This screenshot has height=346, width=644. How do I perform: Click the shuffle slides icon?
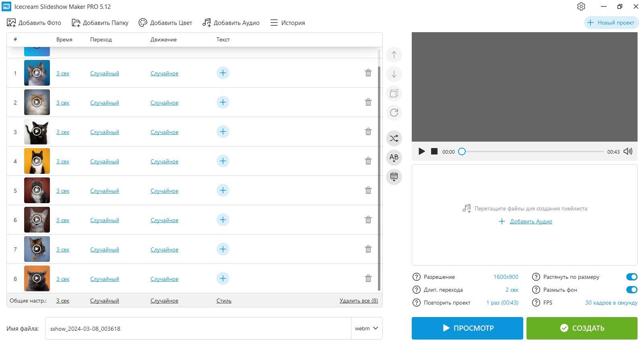(x=394, y=138)
